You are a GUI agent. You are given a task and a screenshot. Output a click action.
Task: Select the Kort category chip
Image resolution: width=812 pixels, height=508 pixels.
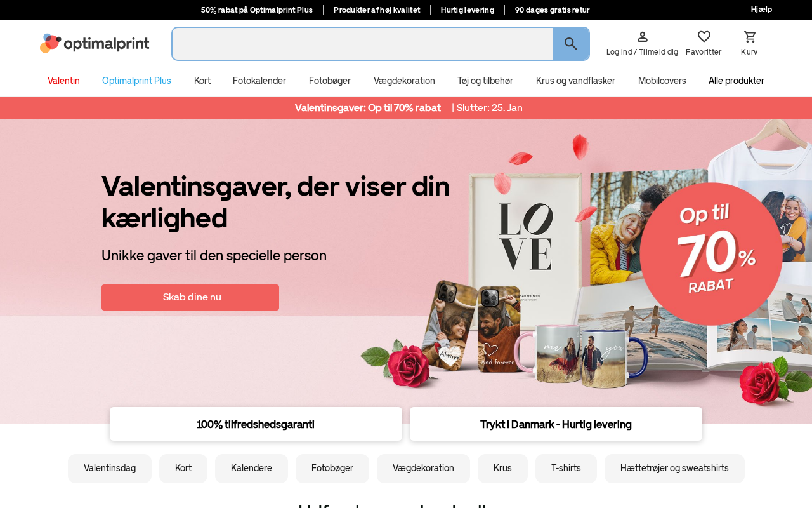(183, 469)
